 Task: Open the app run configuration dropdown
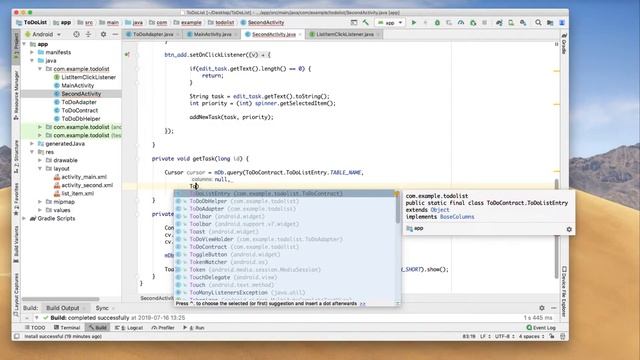390,23
